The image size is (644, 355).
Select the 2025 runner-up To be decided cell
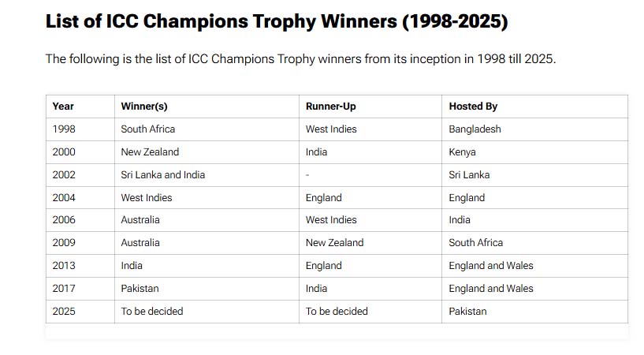(337, 312)
